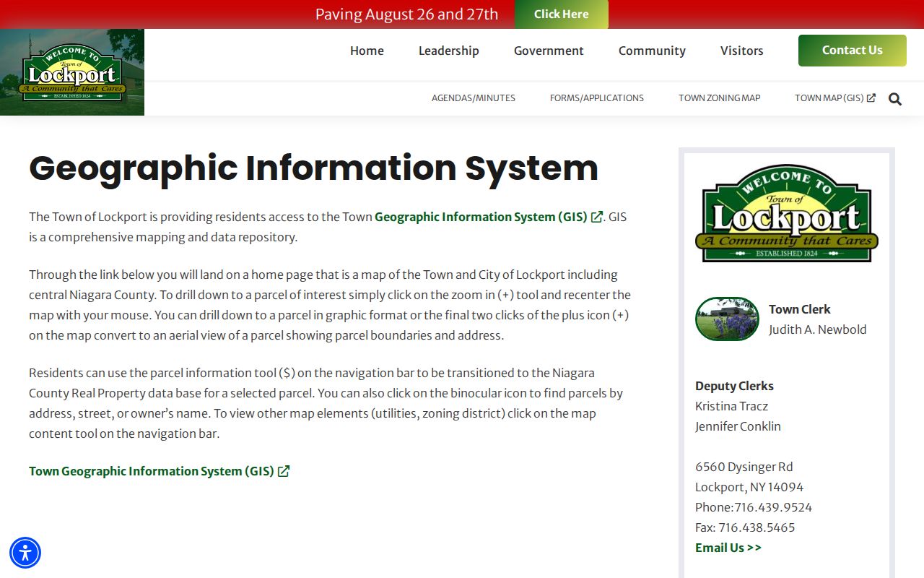Click the phone number 716.439.9524
Screen dimensions: 924x578
(773, 507)
